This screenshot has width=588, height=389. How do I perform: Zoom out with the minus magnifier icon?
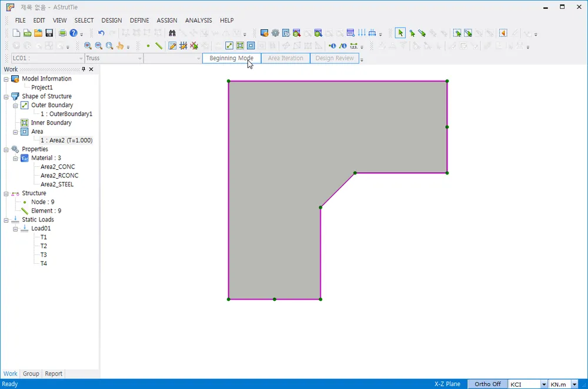99,46
